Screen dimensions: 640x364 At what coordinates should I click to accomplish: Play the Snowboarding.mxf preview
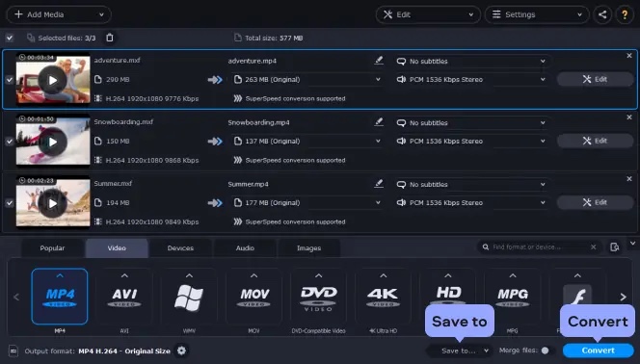coord(53,142)
